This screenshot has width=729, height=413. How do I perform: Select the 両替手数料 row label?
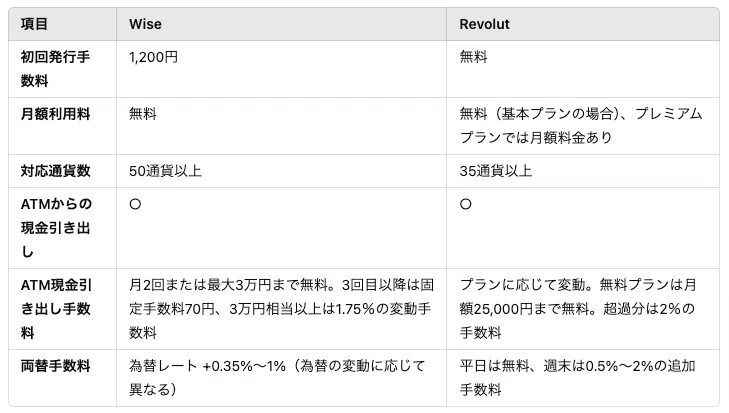pyautogui.click(x=55, y=366)
